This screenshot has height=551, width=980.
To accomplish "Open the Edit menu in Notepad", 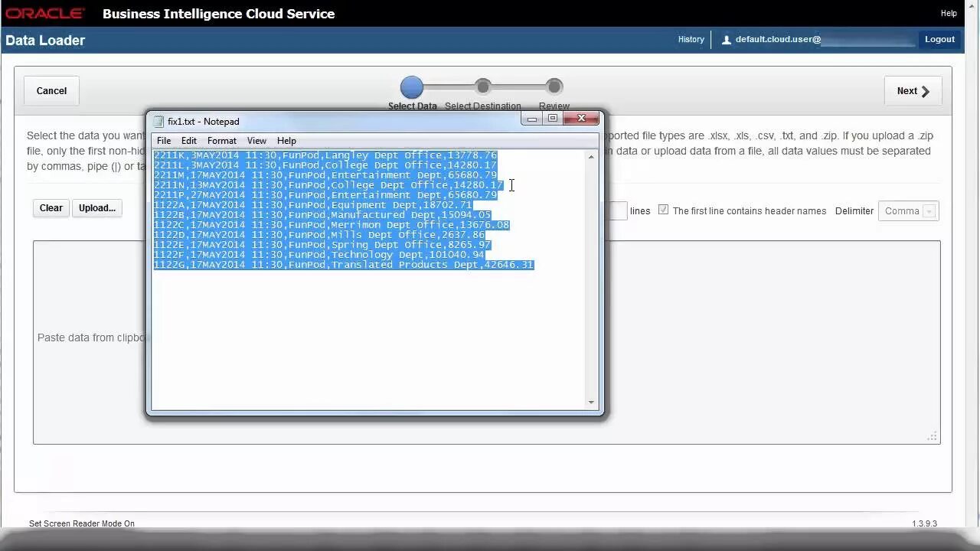I will 188,141.
